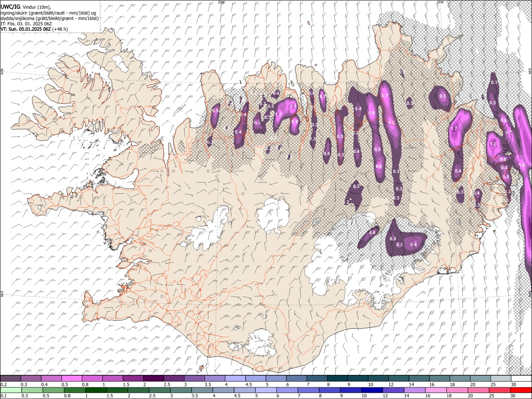Select upper legend swatch between 4 and 4.5
The height and width of the screenshot is (399, 532).
coord(235,379)
